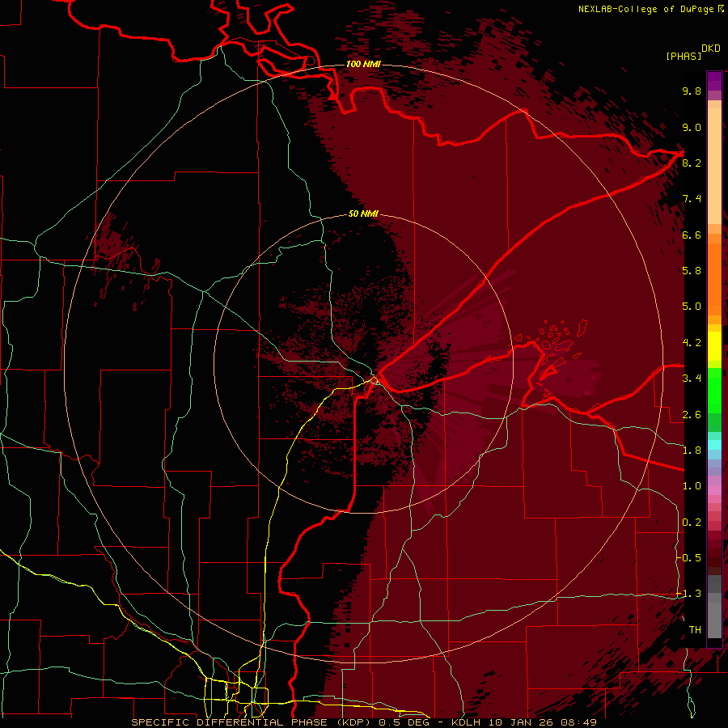Select the 6.6 legend value
Viewport: 728px width, 728px height.
(692, 235)
